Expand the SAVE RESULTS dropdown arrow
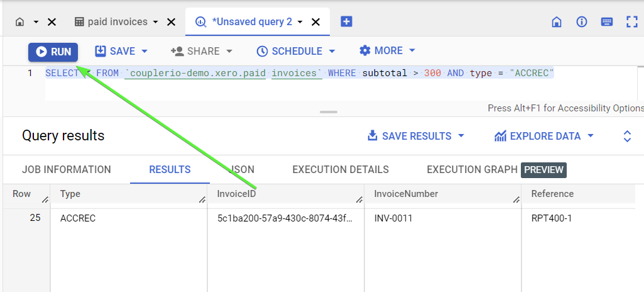Screen dimensions: 644x292 (461, 136)
